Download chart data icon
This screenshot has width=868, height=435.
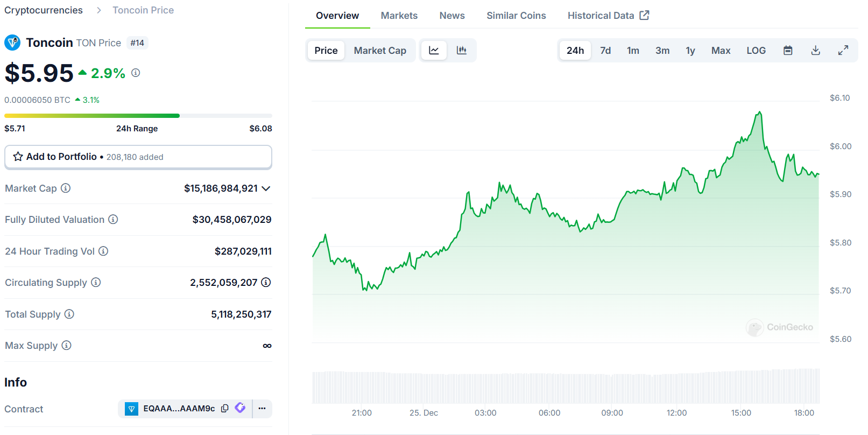816,50
